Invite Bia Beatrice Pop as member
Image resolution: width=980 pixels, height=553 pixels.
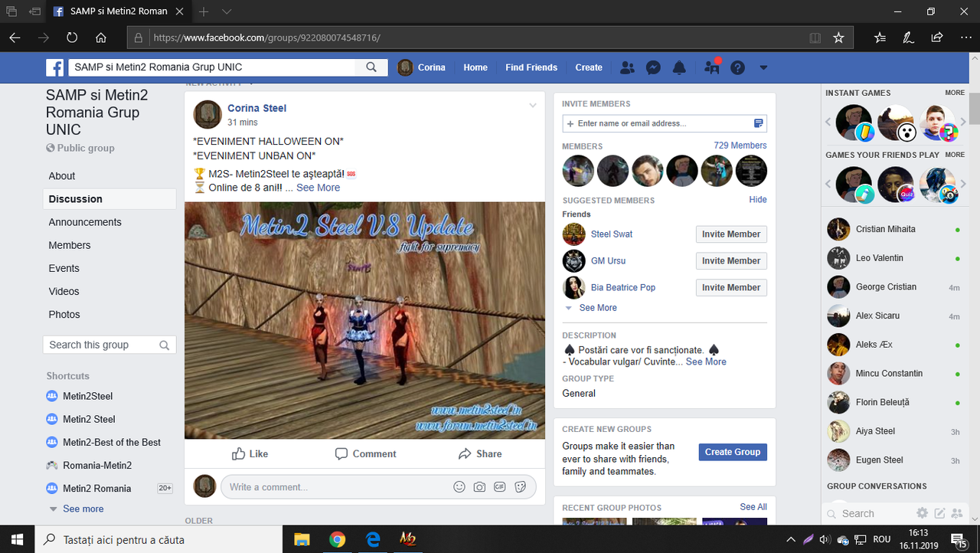point(731,288)
